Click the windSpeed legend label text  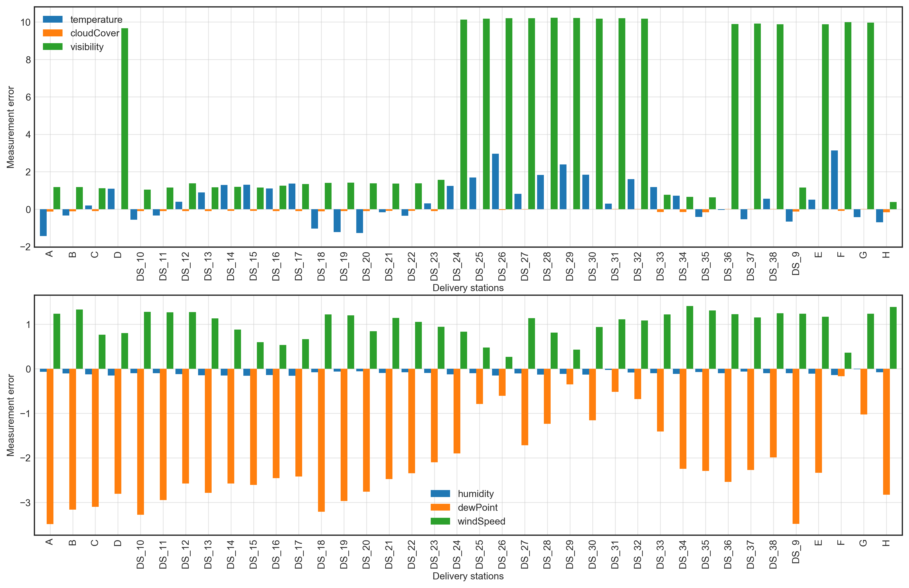[481, 522]
